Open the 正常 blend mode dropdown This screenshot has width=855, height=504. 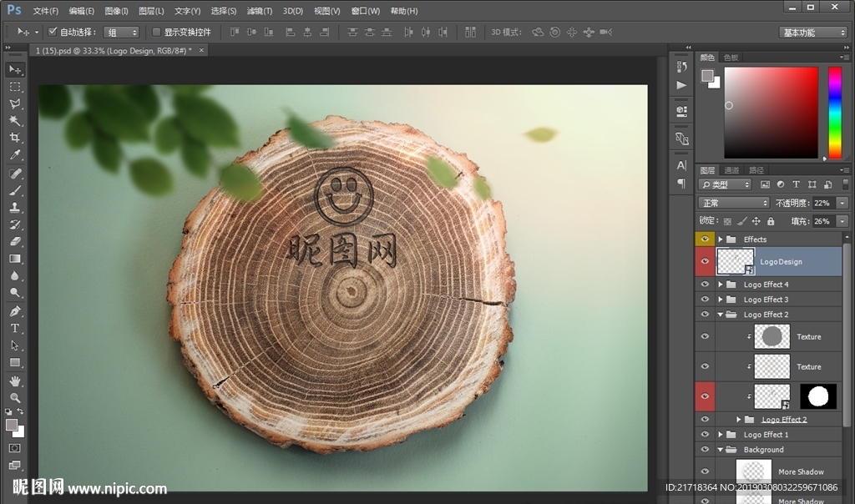tap(734, 204)
